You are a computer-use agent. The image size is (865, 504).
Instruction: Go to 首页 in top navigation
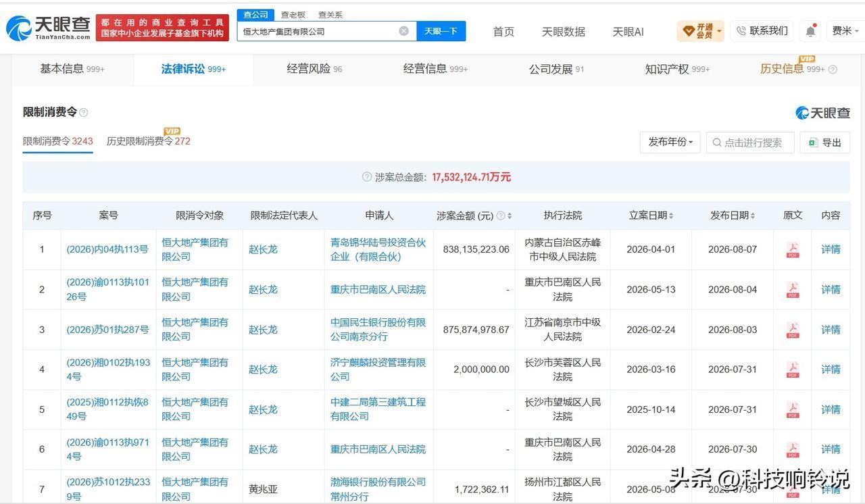(503, 32)
